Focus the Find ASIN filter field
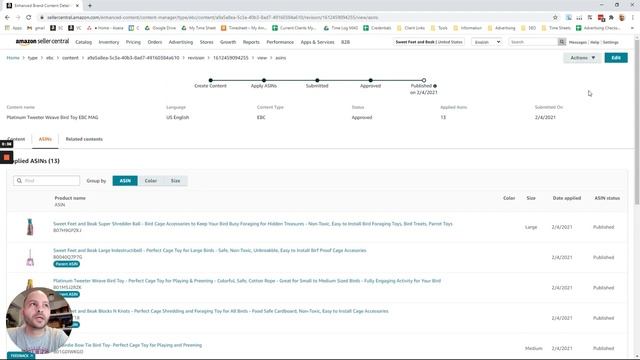This screenshot has width=640, height=360. [x=47, y=180]
